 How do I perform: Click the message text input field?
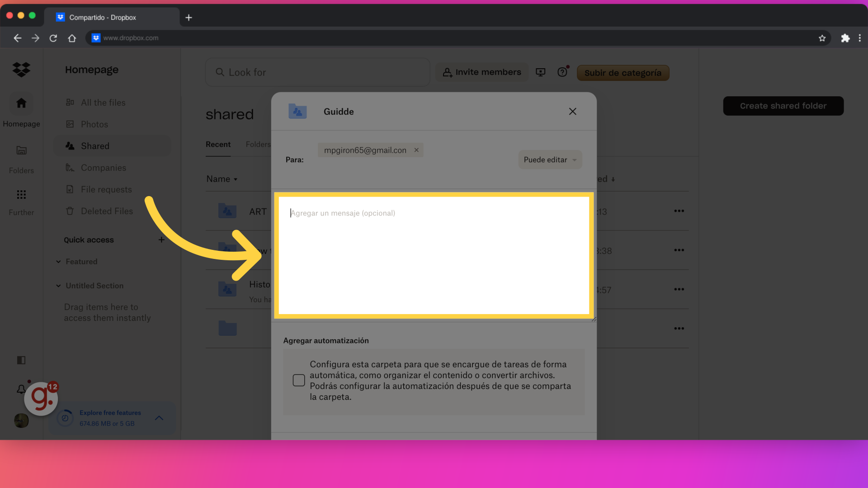point(434,256)
